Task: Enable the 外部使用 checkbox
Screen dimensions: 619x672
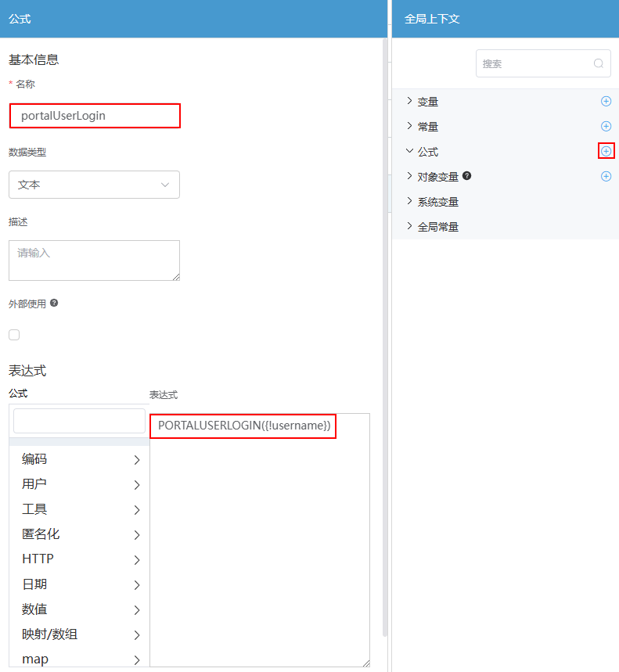Action: pyautogui.click(x=14, y=335)
